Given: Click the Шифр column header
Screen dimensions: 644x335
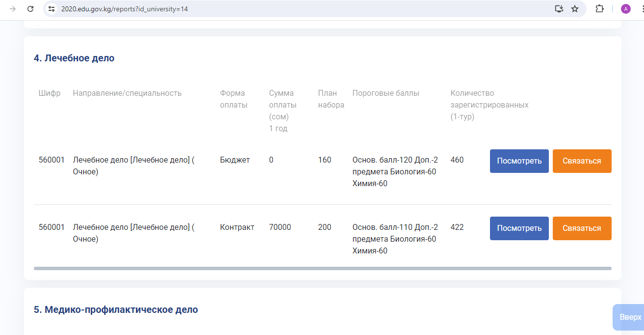Looking at the screenshot, I should pyautogui.click(x=50, y=93).
